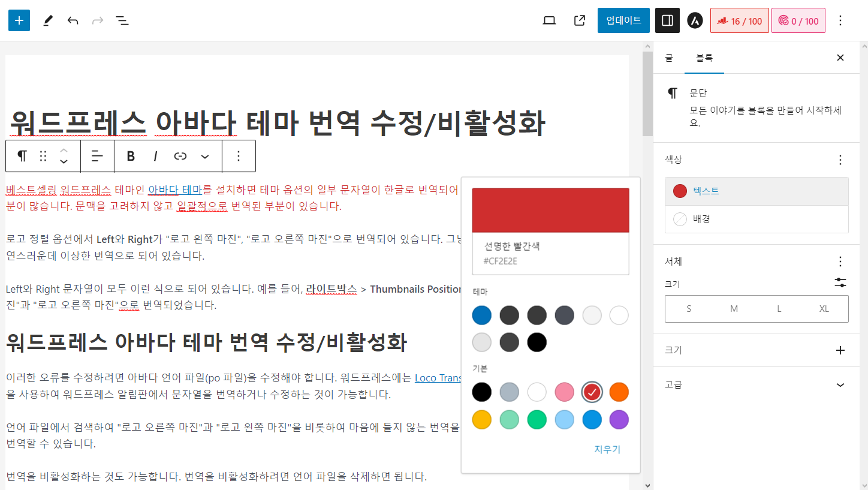Click the second 워드프레스 아바다 heading
This screenshot has height=490, width=868.
click(x=207, y=342)
